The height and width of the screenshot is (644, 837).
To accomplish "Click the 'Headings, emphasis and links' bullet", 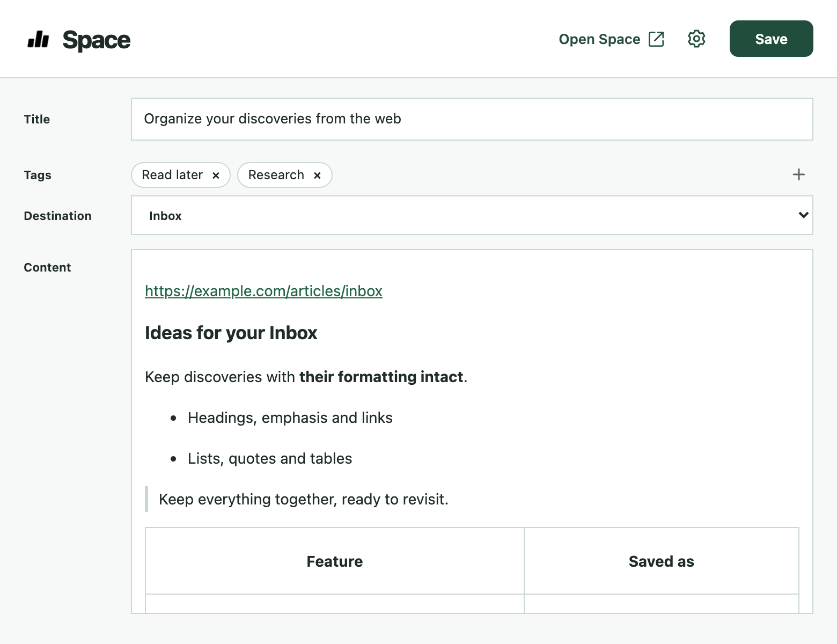I will pos(290,418).
